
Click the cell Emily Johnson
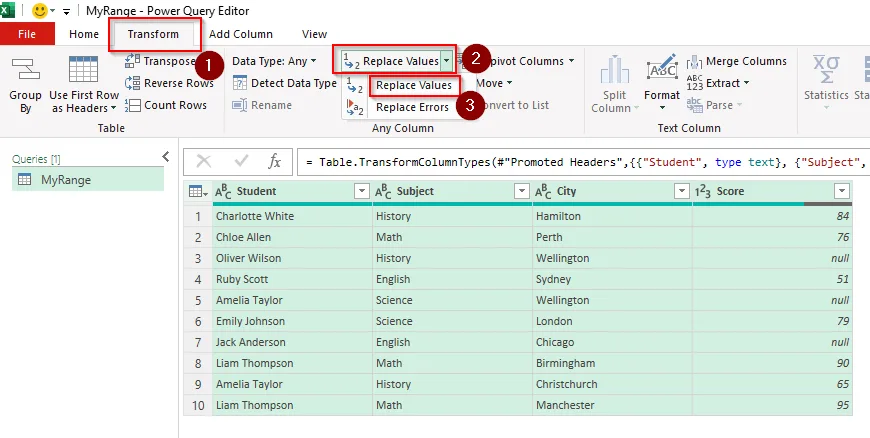(292, 321)
